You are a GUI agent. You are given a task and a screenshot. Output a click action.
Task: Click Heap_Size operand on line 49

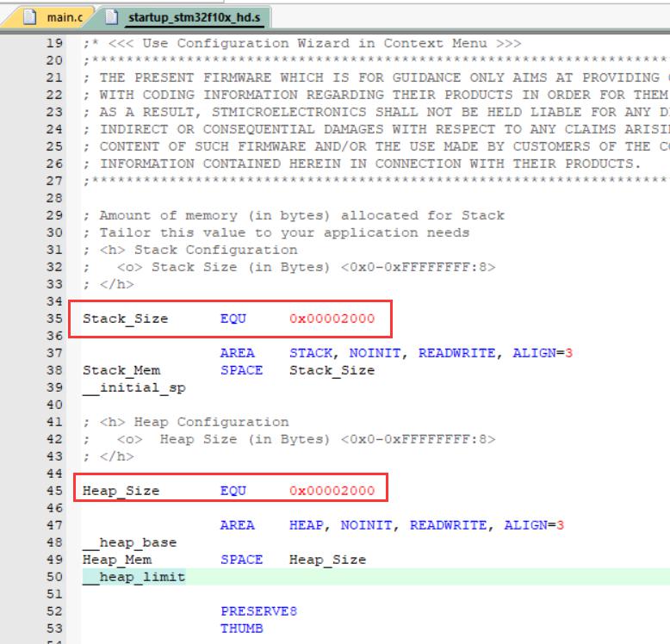coord(328,560)
